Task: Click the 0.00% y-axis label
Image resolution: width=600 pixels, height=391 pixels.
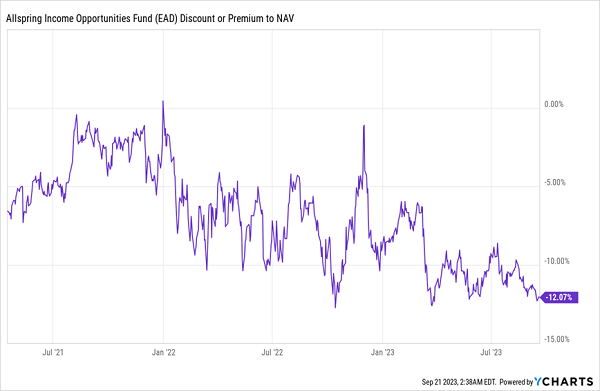Action: click(554, 104)
